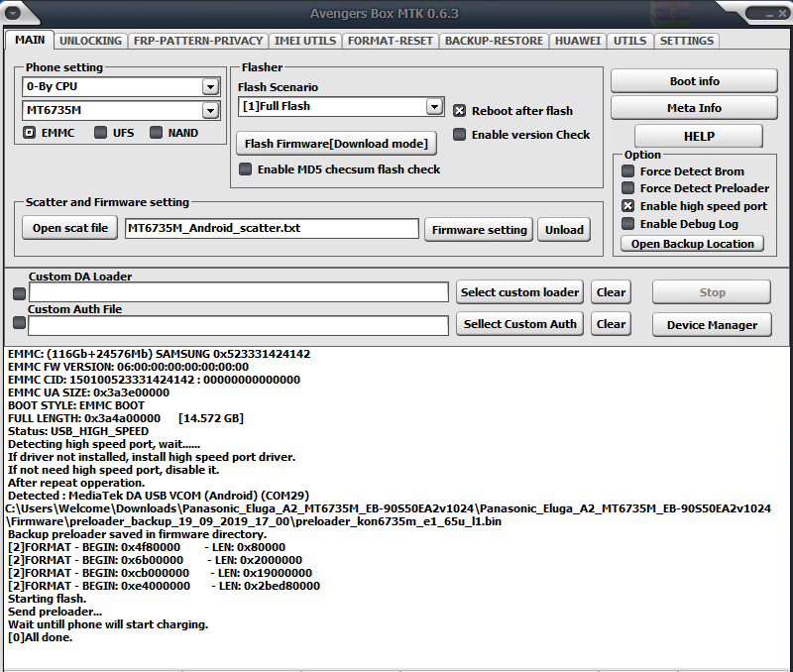793x672 pixels.
Task: Select the NAND storage option
Action: 156,133
